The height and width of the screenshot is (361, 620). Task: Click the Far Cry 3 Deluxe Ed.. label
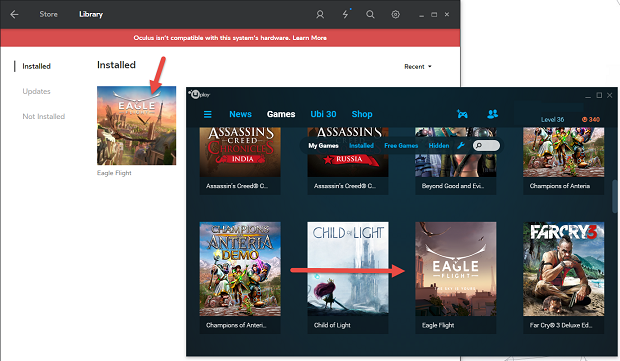pos(561,325)
